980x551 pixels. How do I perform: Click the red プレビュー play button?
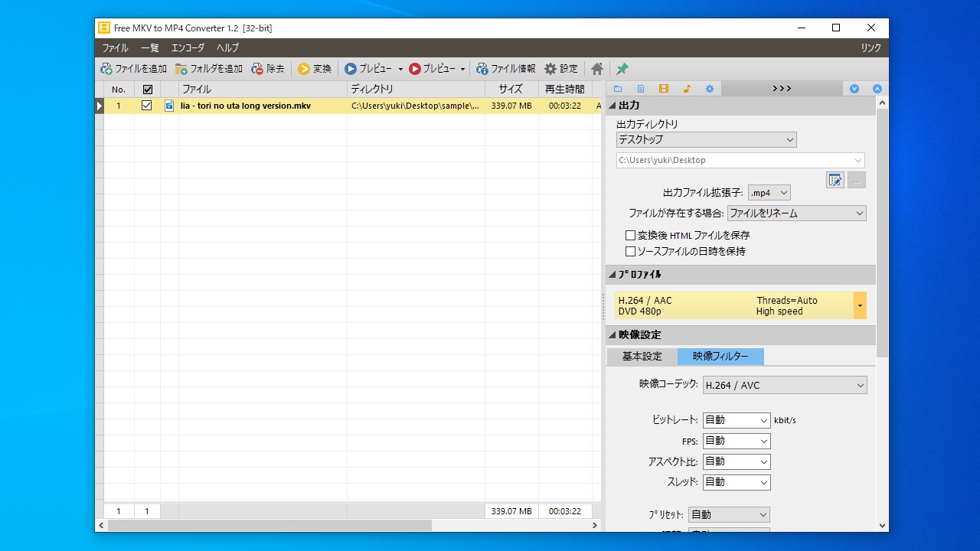click(432, 69)
